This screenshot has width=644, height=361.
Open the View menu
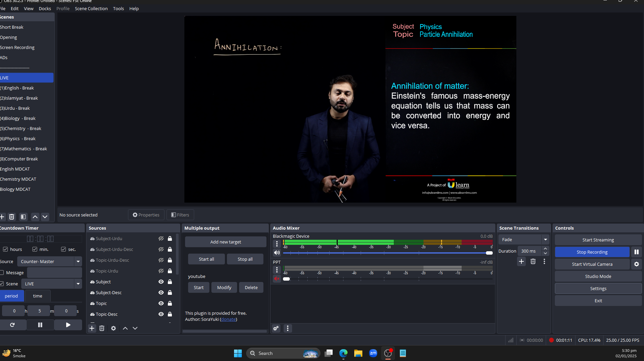click(x=29, y=8)
